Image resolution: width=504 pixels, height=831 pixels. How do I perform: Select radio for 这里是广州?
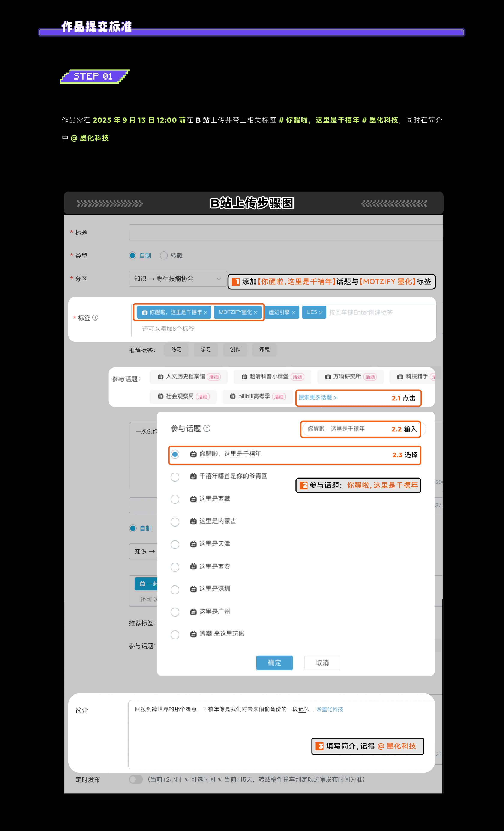pos(175,612)
